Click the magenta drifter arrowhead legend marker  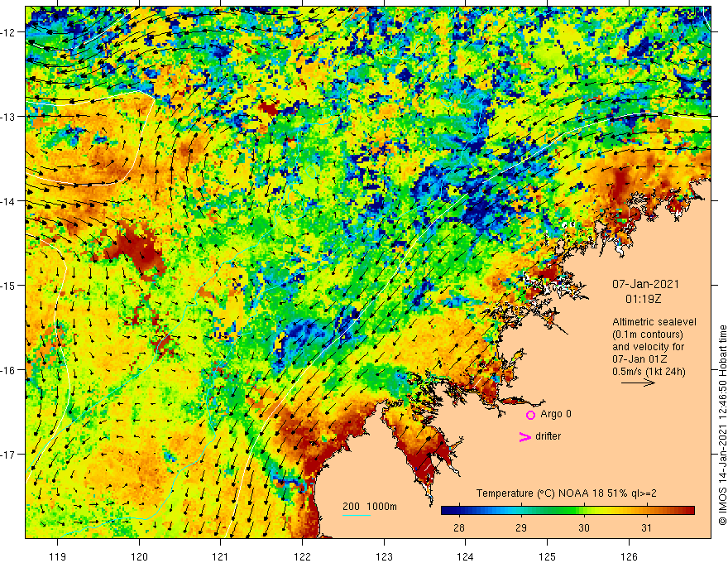pyautogui.click(x=524, y=437)
